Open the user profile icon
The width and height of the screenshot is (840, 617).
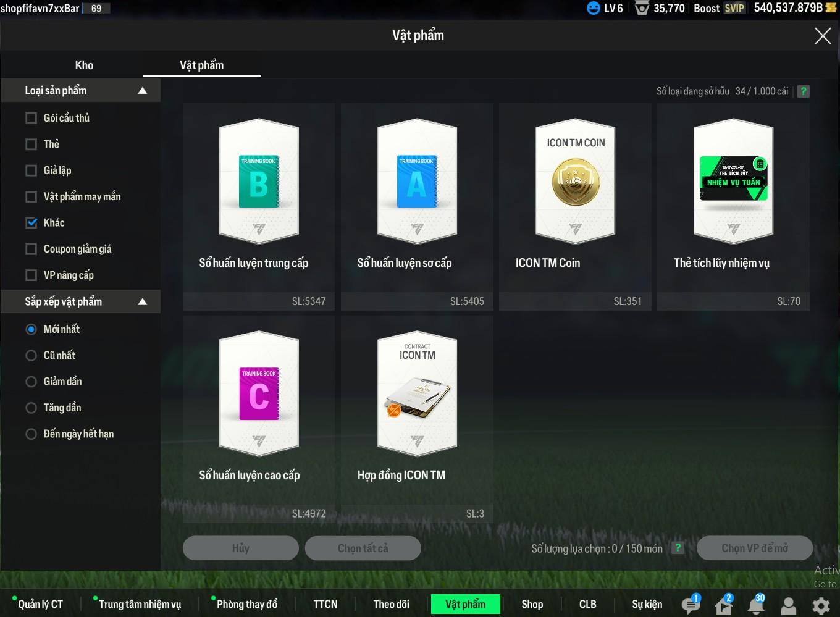[789, 605]
